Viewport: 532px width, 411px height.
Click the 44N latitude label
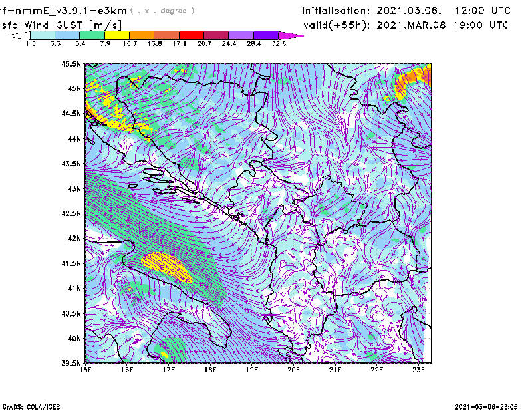point(74,138)
